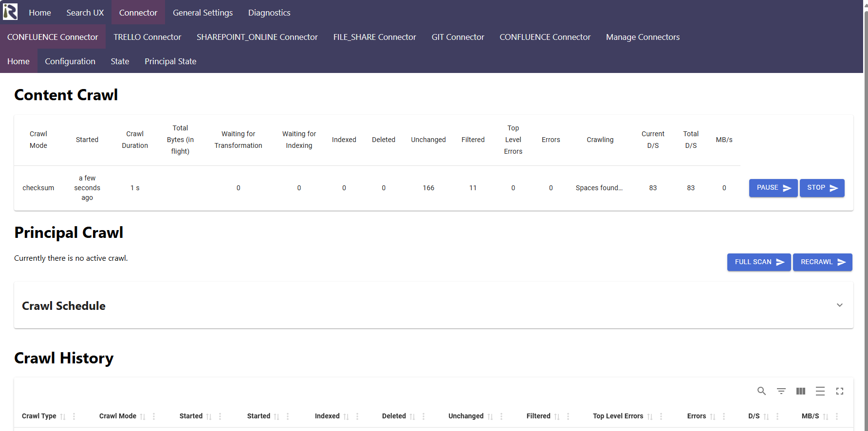Click the fullscreen icon in Crawl History
This screenshot has height=431, width=868.
840,391
